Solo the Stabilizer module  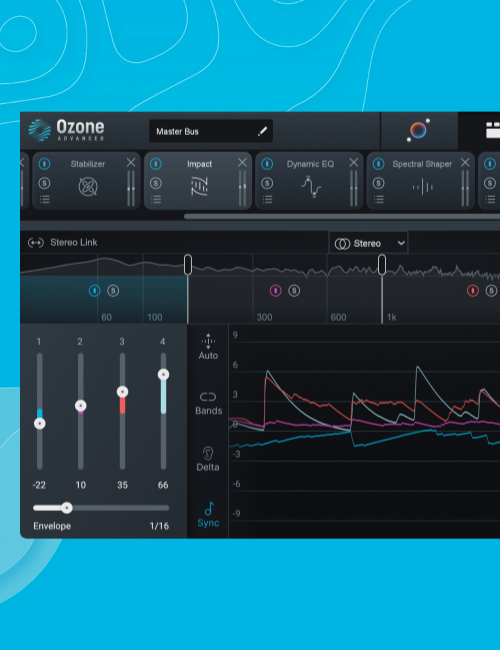click(x=44, y=183)
